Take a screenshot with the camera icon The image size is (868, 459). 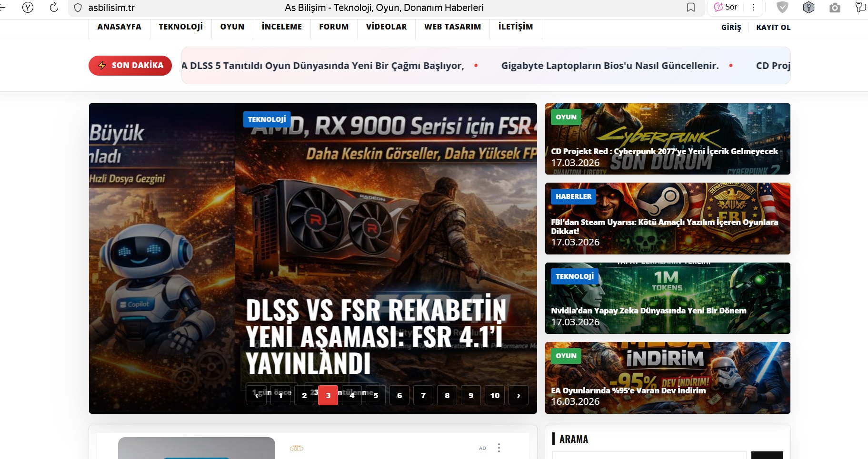pos(835,7)
